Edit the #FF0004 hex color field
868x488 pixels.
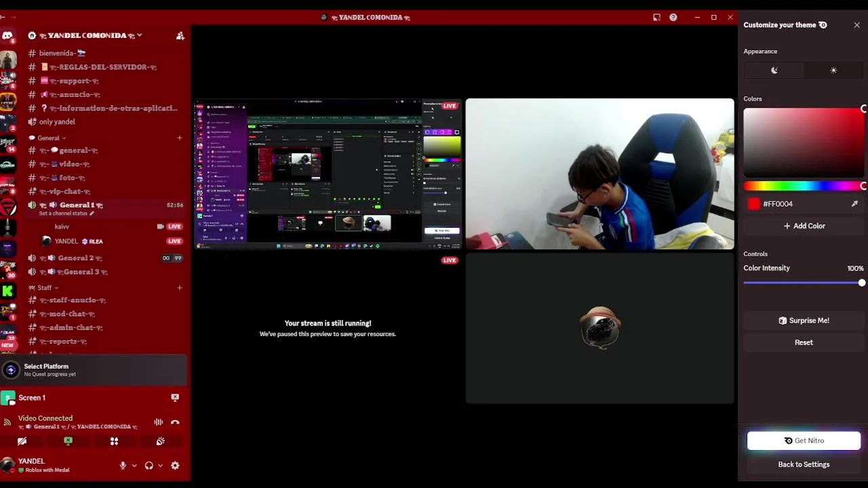804,204
